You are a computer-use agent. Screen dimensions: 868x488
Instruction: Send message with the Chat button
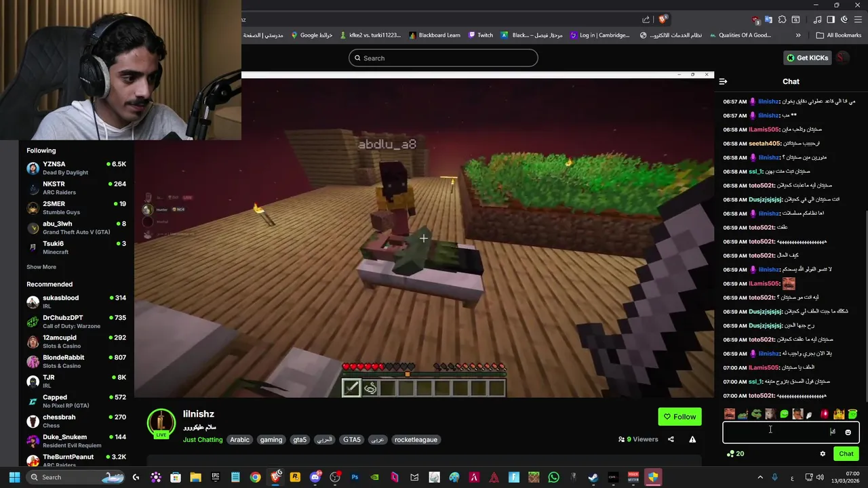846,453
